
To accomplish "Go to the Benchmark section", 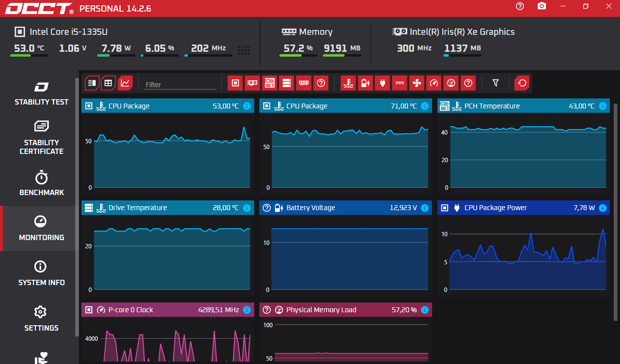I will pos(42,183).
